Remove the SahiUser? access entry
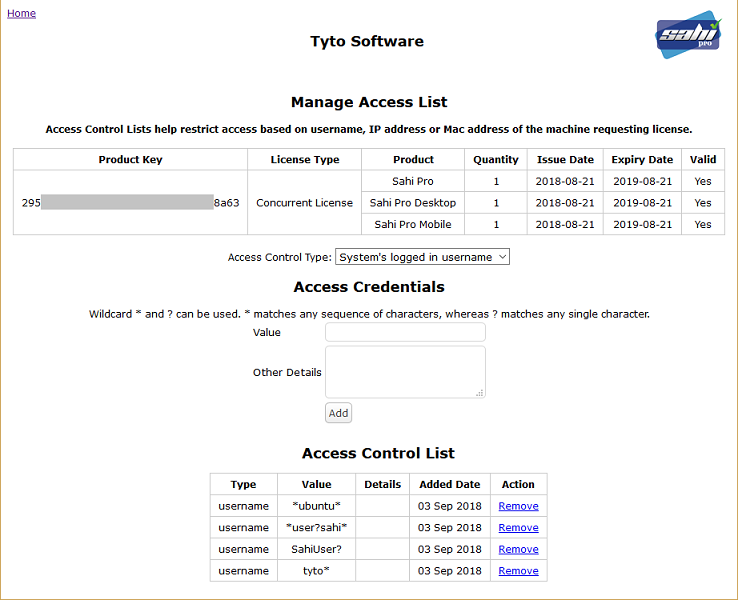Viewport: 738px width, 600px height. tap(518, 549)
